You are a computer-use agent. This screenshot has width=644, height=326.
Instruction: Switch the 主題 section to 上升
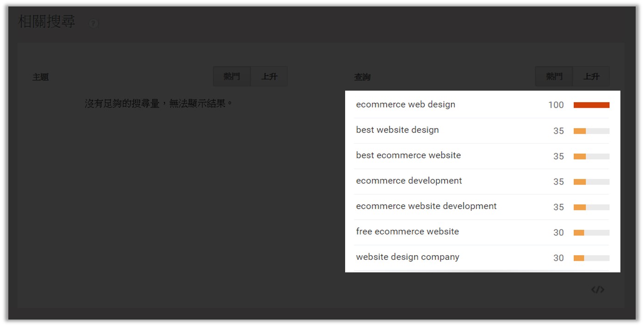pos(269,76)
